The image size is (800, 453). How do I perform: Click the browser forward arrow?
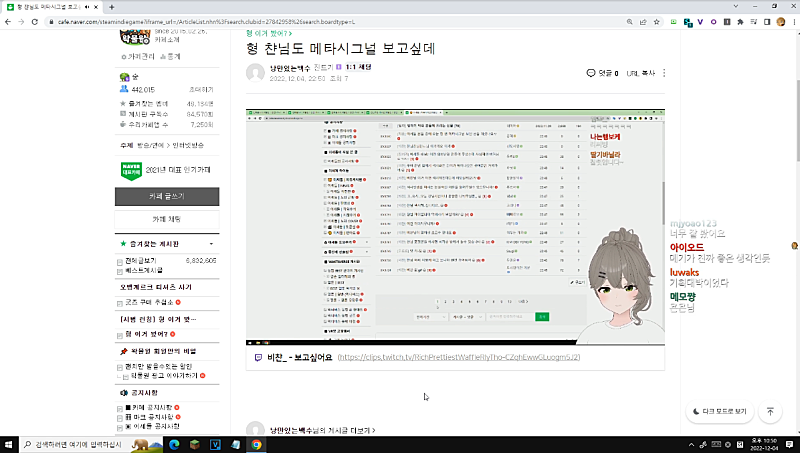point(21,22)
